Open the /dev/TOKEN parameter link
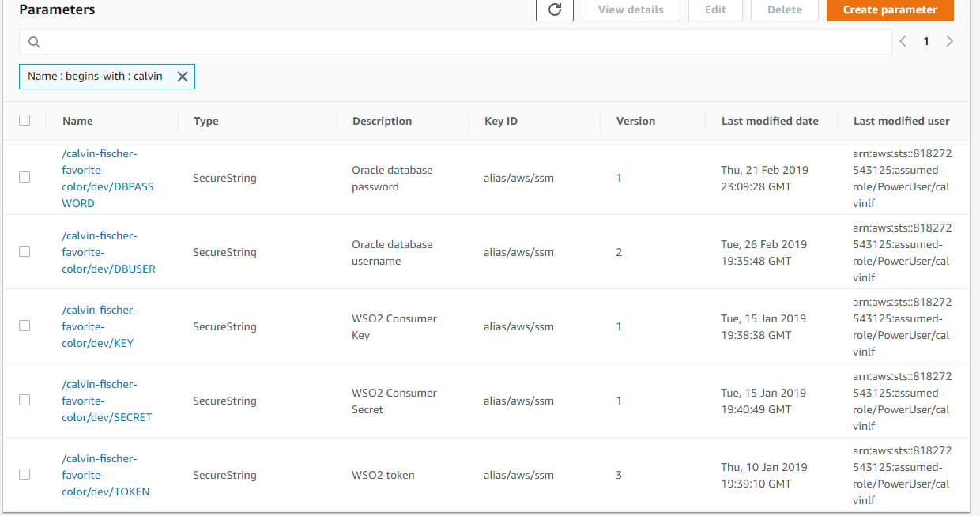Screen dimensions: 980x516 click(x=106, y=475)
